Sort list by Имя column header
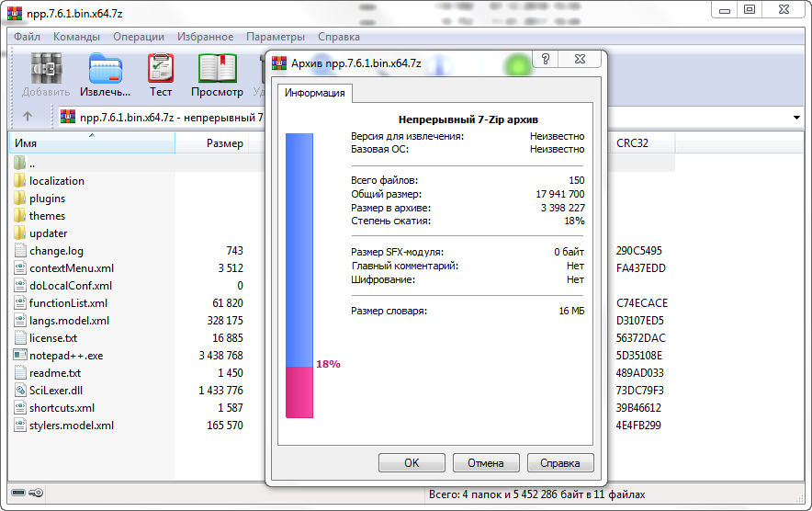The height and width of the screenshot is (511, 812). [x=92, y=143]
